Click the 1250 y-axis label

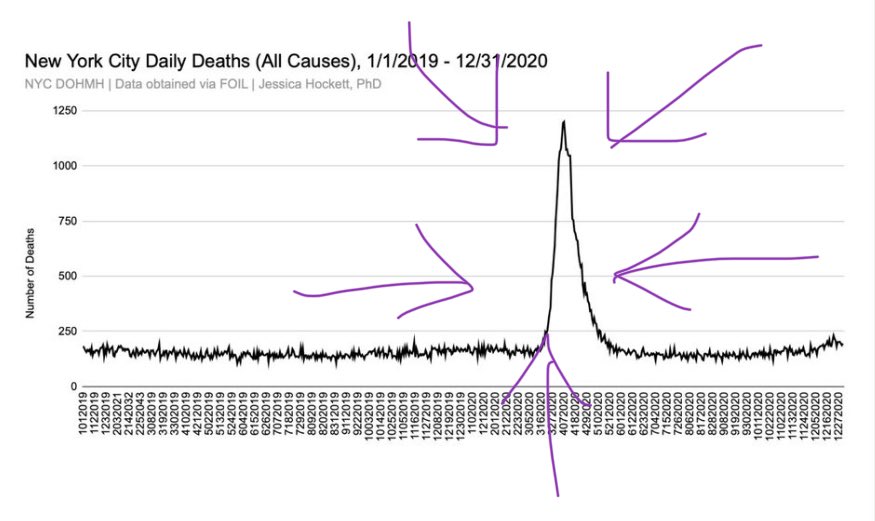[x=64, y=111]
